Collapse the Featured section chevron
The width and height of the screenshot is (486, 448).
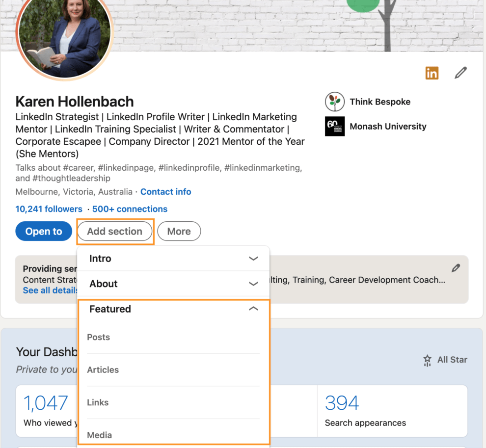(253, 309)
